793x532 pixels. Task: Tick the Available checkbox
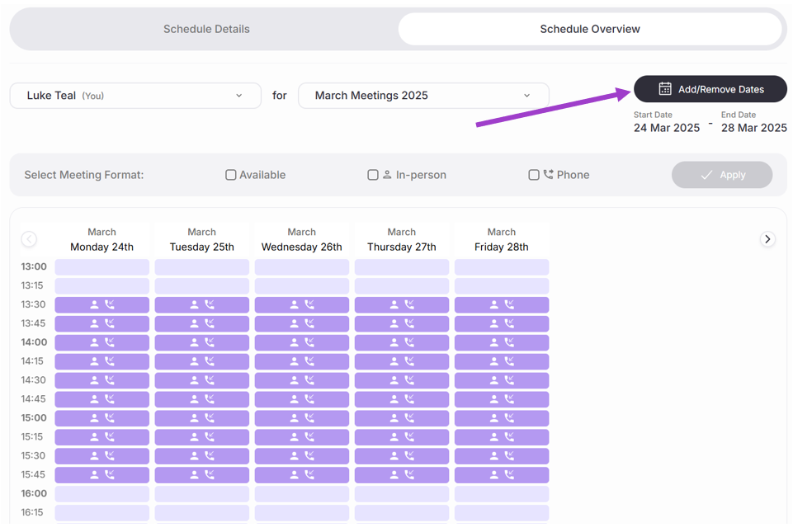coord(231,175)
